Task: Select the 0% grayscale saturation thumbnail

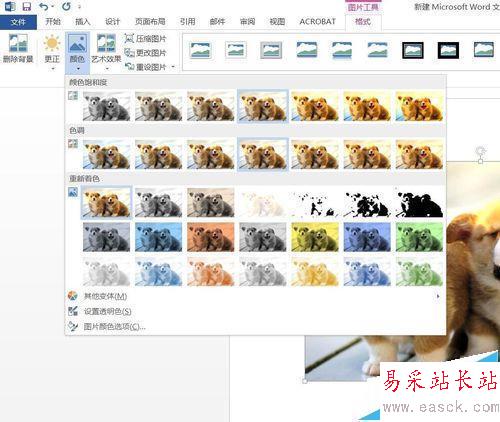Action: (x=106, y=106)
